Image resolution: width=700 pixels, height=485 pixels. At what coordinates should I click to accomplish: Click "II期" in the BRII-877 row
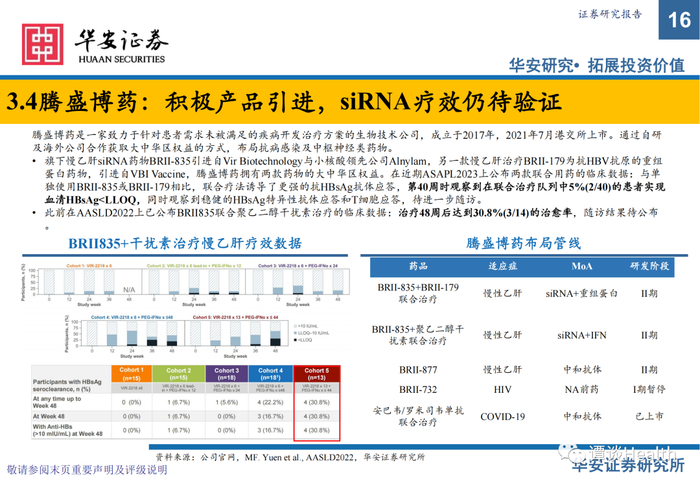tap(650, 370)
